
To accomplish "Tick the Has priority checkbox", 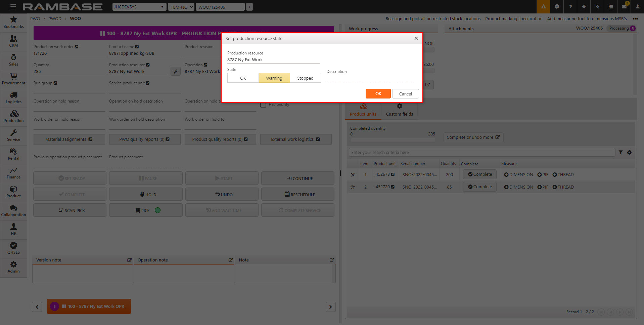I will (263, 105).
